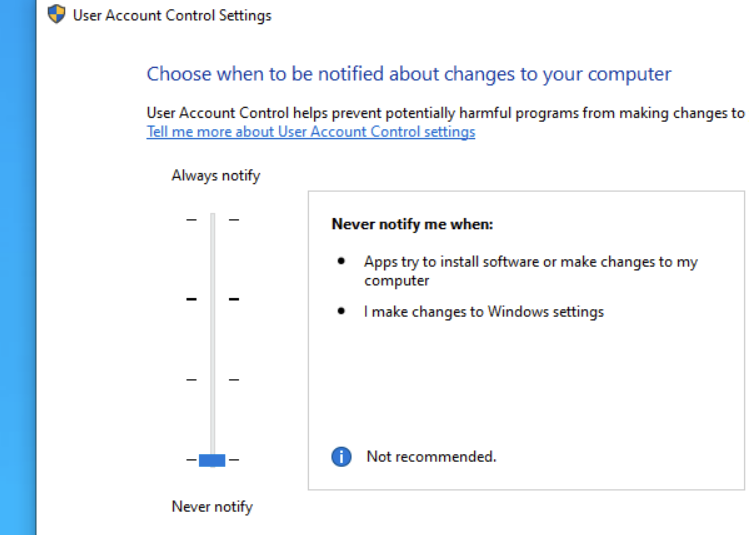This screenshot has width=753, height=535.
Task: Click the blue slider thumb at the bottom
Action: [x=212, y=460]
